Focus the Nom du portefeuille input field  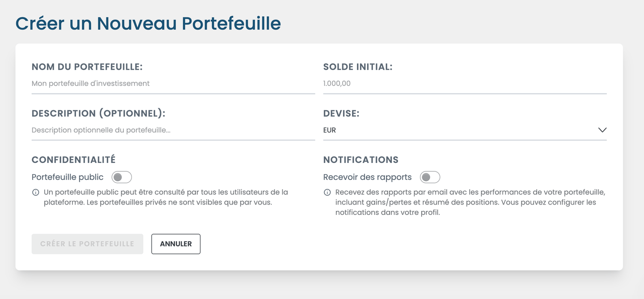click(x=173, y=84)
